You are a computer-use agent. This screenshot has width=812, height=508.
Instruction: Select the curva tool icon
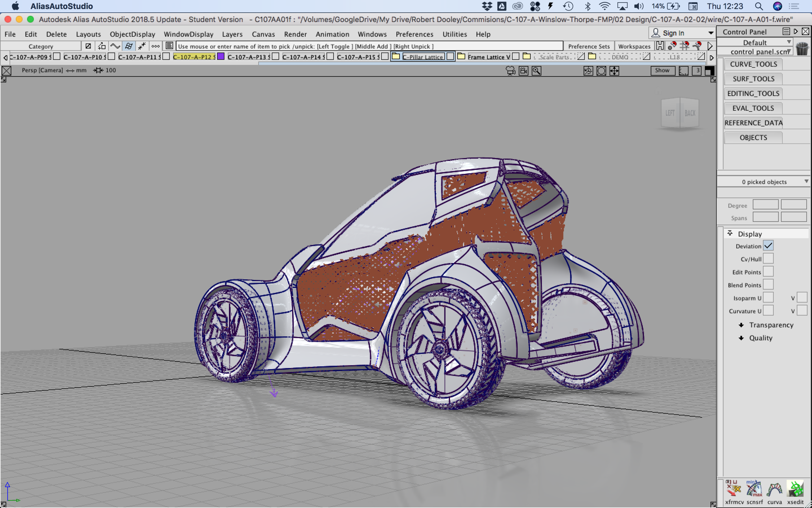click(x=775, y=489)
